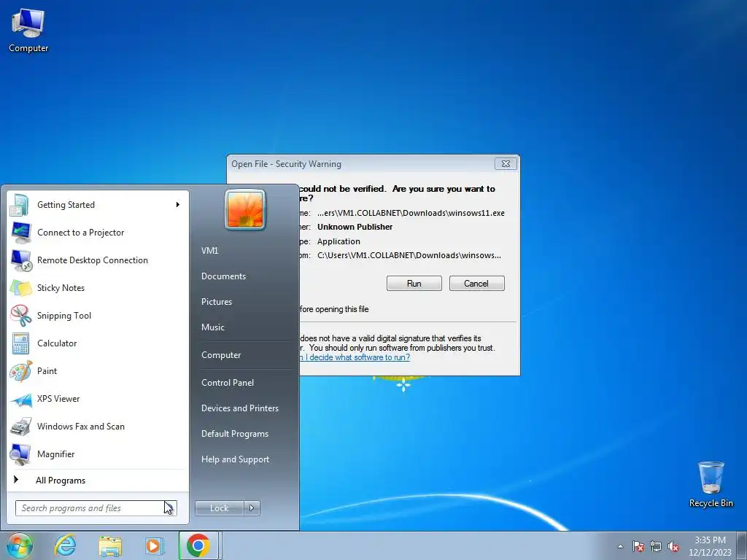
Task: Click the Unknown Publisher text in the dialog
Action: pos(355,227)
